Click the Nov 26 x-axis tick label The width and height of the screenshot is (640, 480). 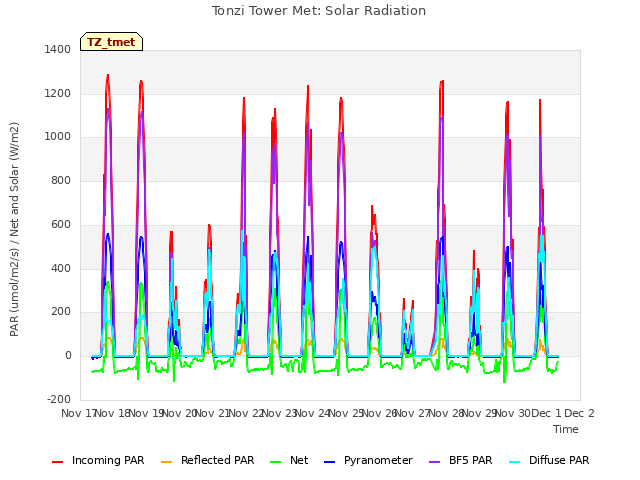coord(380,413)
